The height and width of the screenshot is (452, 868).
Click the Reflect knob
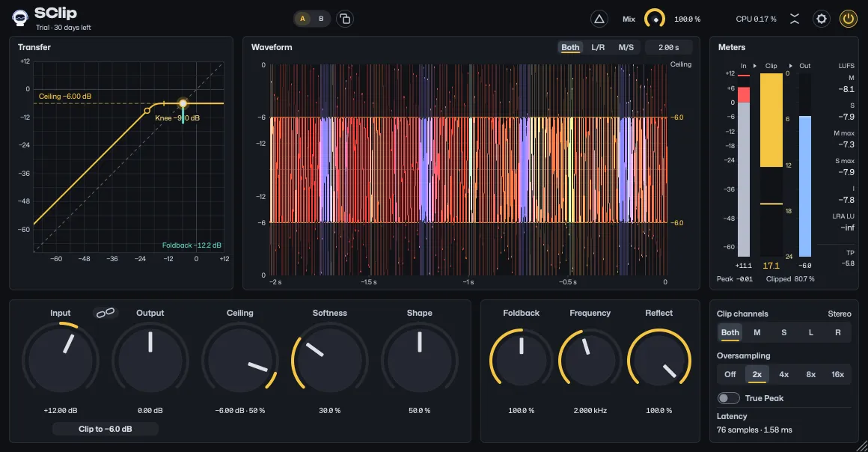pyautogui.click(x=659, y=361)
